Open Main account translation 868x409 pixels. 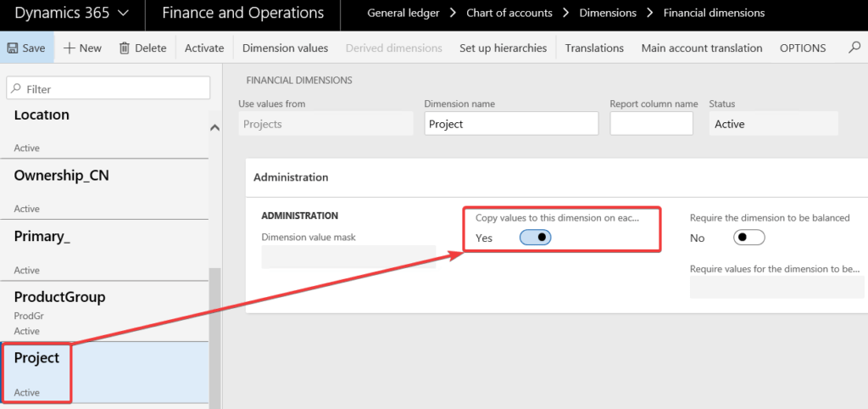[701, 48]
